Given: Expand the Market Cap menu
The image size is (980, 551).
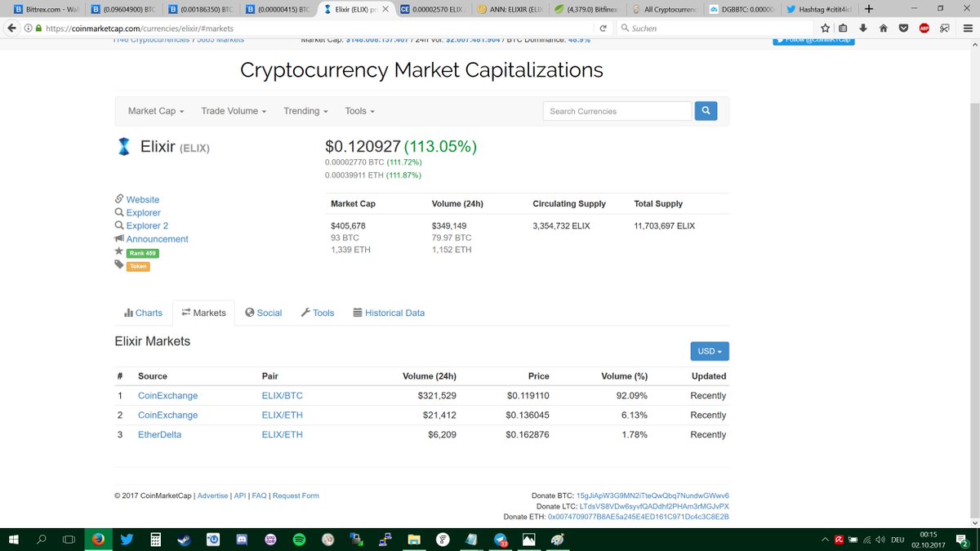Looking at the screenshot, I should 156,111.
